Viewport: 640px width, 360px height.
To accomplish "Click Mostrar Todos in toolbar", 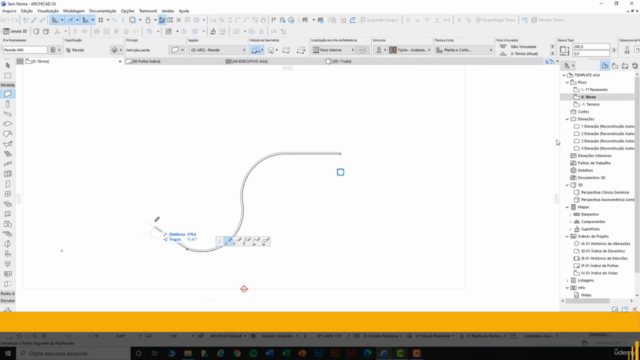I will [548, 20].
